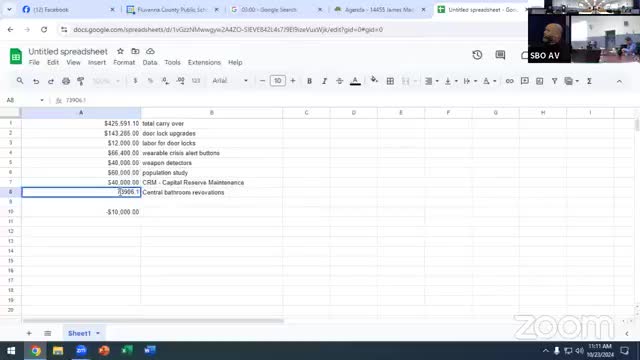Add a new sheet with plus button
This screenshot has width=640, height=360.
pos(29,333)
